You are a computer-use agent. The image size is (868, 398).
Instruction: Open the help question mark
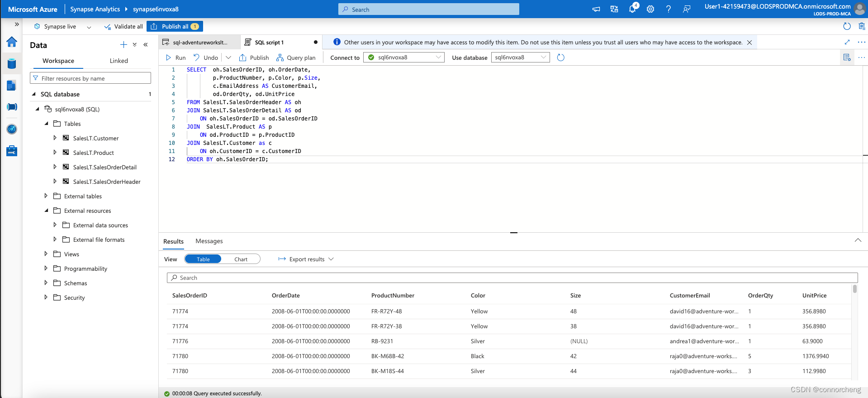pos(669,9)
